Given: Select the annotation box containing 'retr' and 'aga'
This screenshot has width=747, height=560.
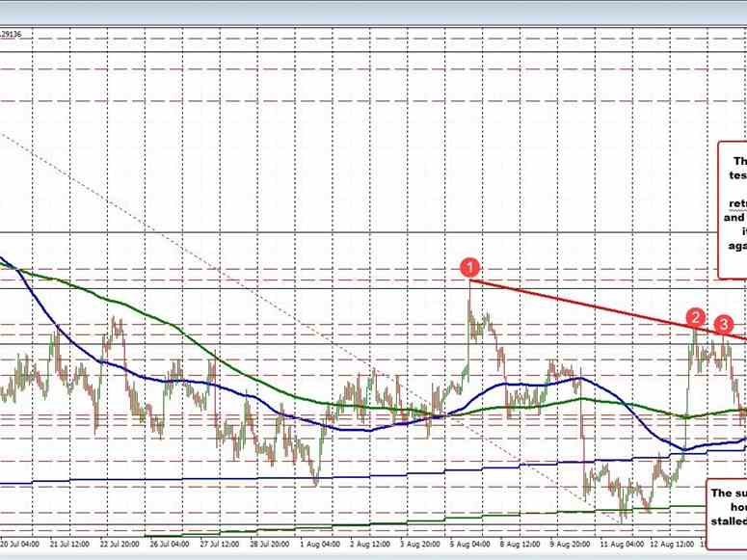Looking at the screenshot, I should [733, 210].
